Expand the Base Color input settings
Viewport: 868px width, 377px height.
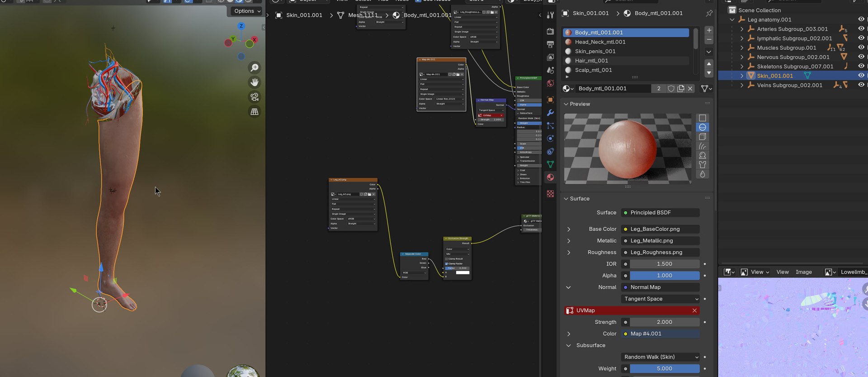pos(569,229)
